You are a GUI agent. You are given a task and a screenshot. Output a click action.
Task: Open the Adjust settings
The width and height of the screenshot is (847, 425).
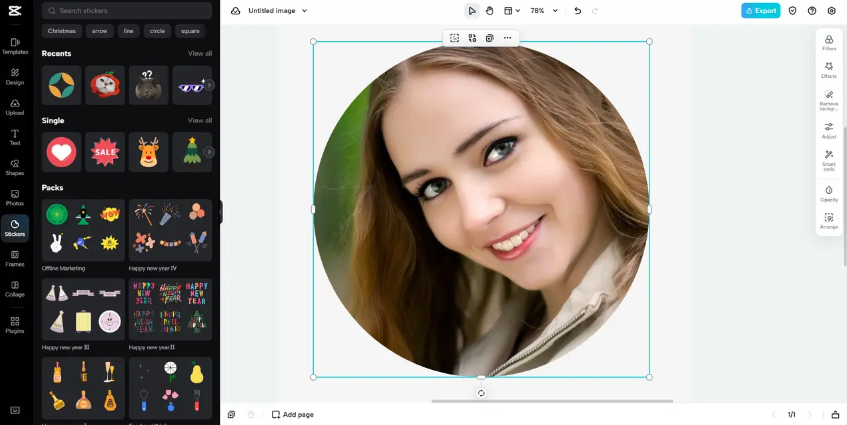pos(828,130)
